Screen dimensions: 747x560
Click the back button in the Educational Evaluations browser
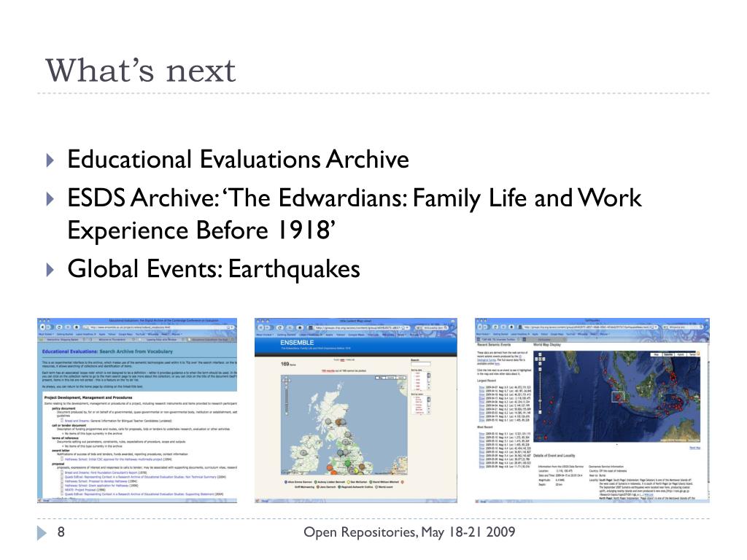[42, 327]
